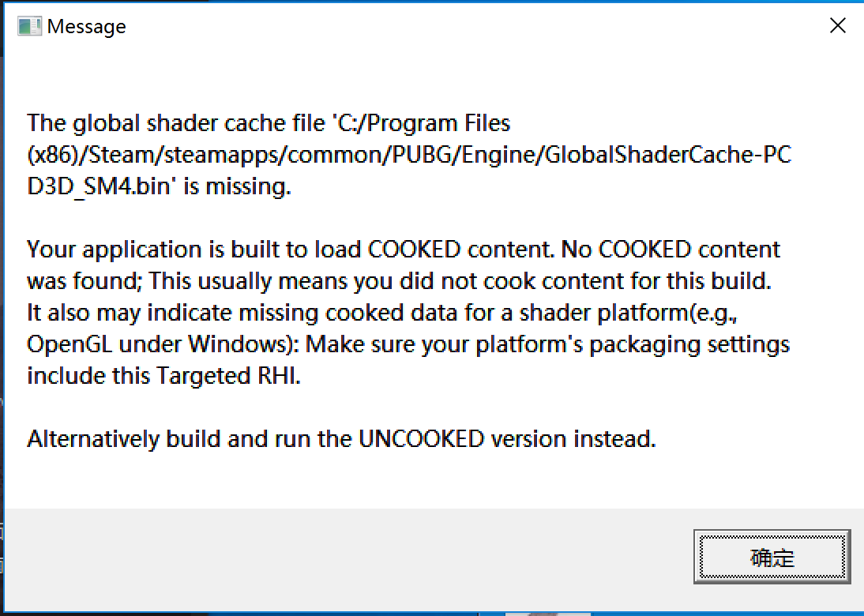Click the 'GlobalShaderCache-PC' file path text
Image resolution: width=864 pixels, height=616 pixels.
(668, 155)
